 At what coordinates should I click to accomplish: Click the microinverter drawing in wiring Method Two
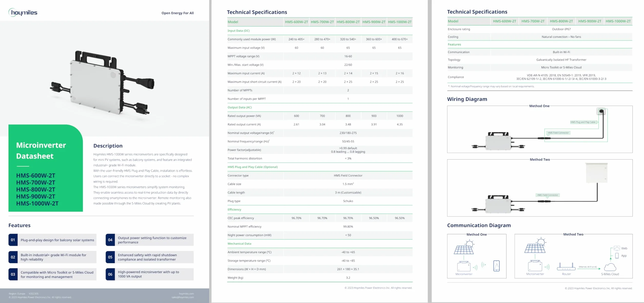[x=498, y=204]
